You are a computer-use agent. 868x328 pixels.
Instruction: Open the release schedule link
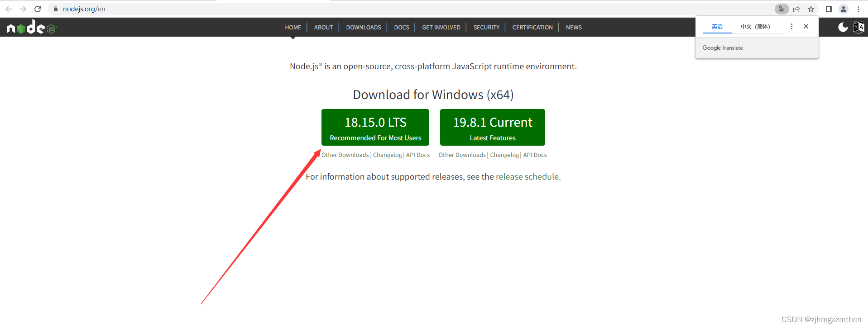click(527, 176)
